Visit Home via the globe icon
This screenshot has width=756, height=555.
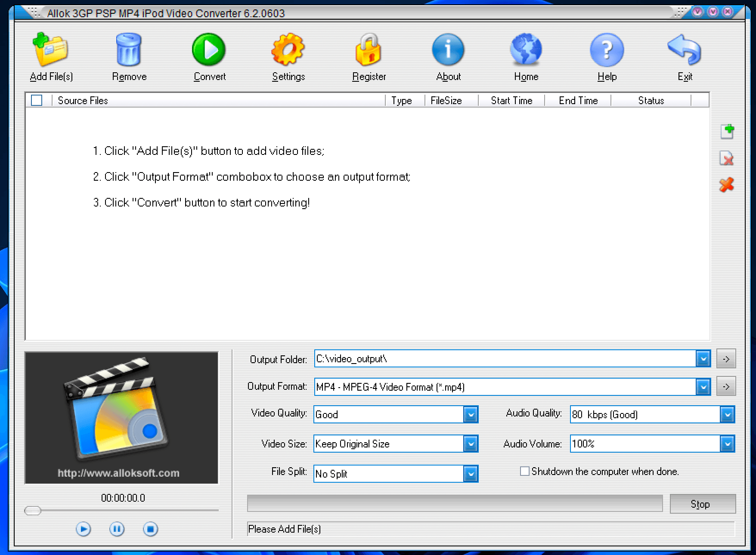click(x=526, y=49)
